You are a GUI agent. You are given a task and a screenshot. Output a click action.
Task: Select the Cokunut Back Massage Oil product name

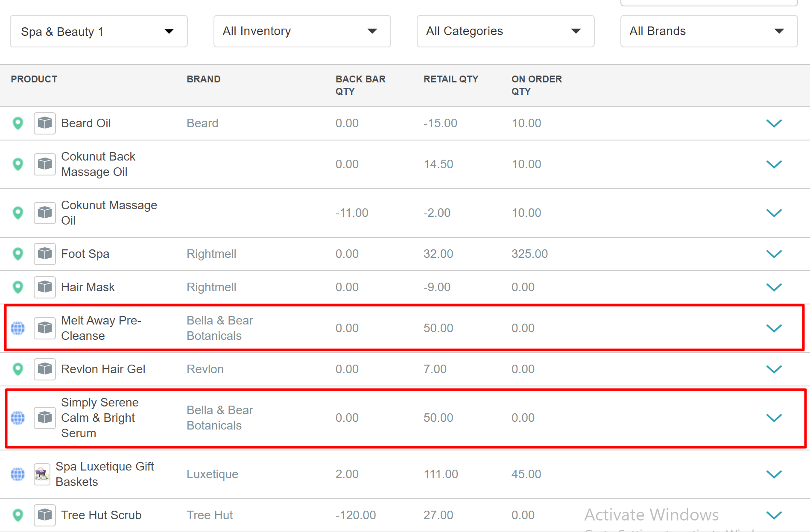(98, 164)
